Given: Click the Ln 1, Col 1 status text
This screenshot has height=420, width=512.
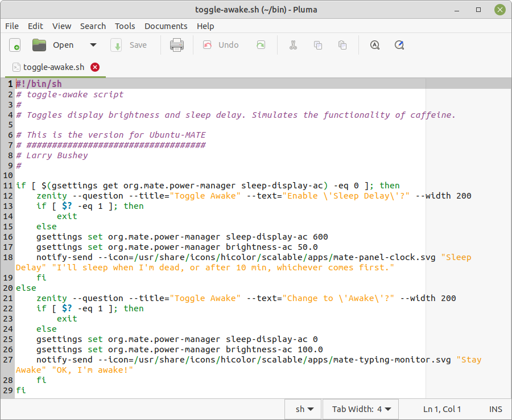Looking at the screenshot, I should coord(442,409).
